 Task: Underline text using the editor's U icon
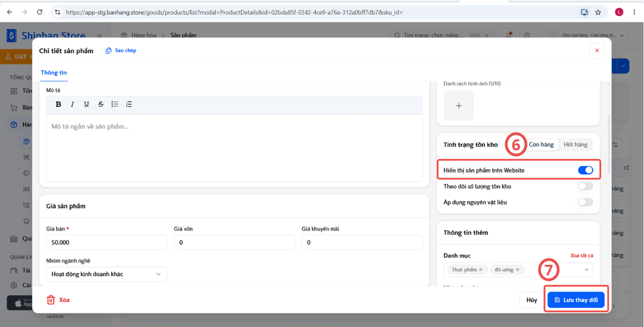click(87, 104)
